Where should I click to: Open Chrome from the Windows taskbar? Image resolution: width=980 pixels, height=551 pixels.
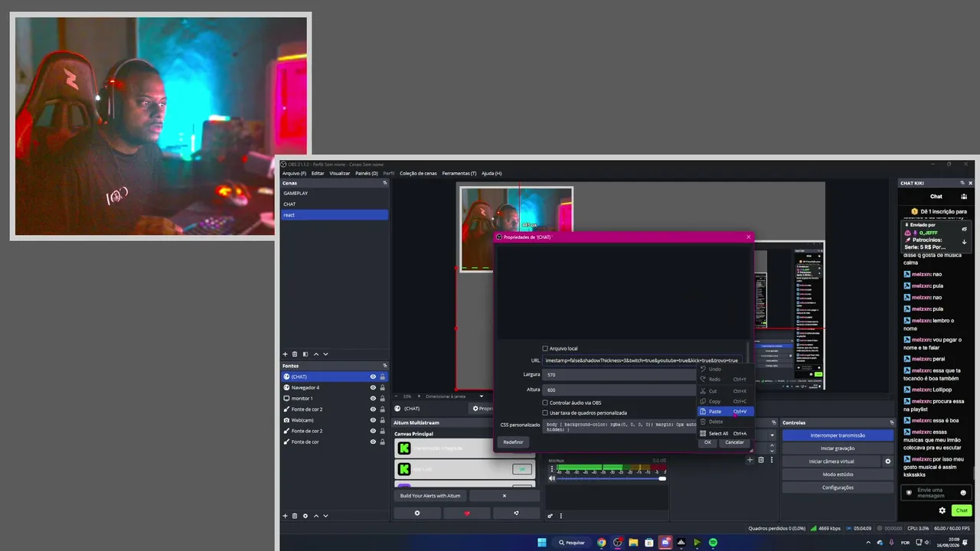602,543
